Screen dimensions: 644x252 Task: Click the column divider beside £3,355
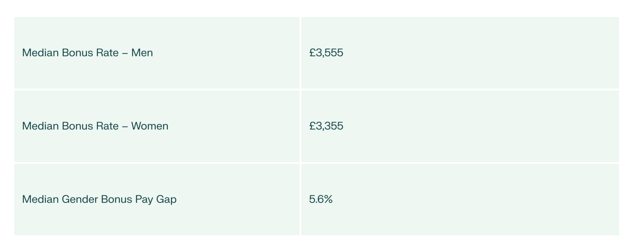point(301,126)
